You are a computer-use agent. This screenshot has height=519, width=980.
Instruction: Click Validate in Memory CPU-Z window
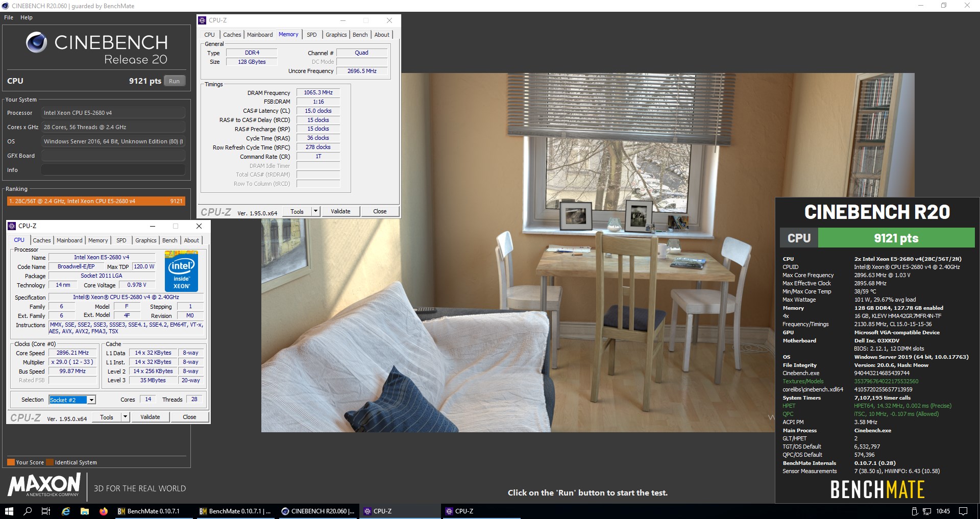[x=340, y=211]
